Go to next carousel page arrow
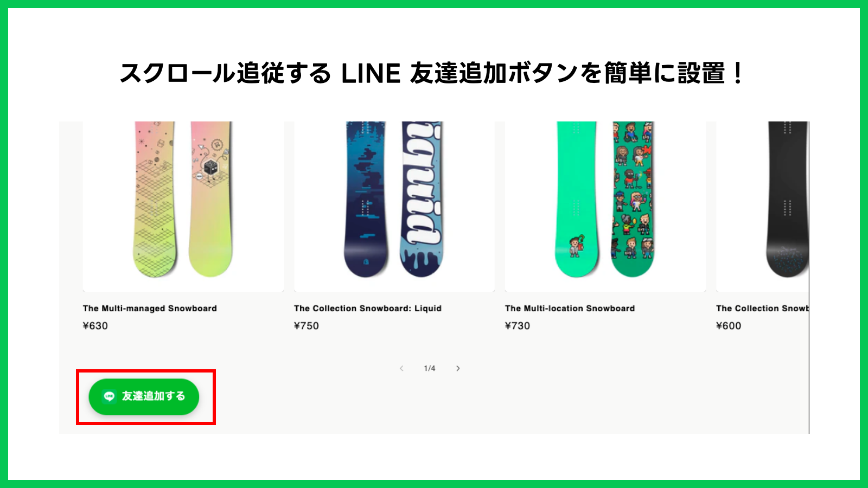868x488 pixels. click(458, 368)
